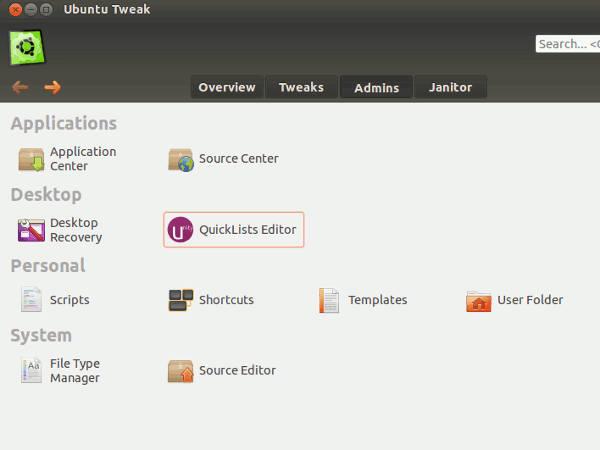Open the Shortcuts keyboard icon
Screen dimensions: 600x450
(x=181, y=300)
